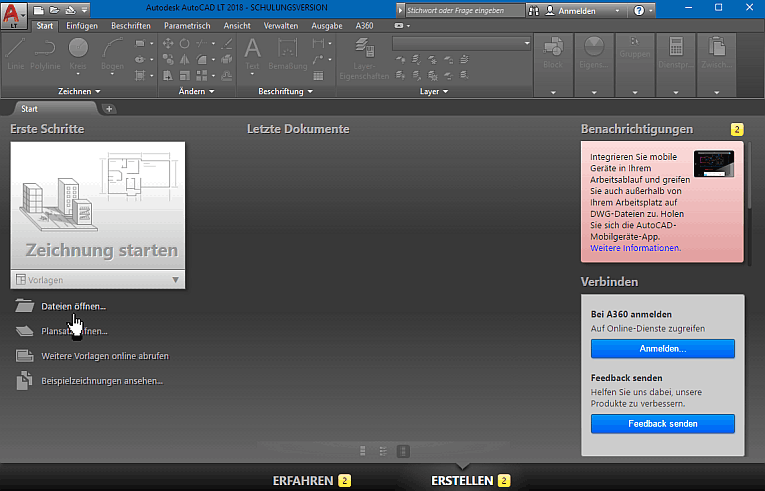Follow the Weitere Informationen link

635,248
